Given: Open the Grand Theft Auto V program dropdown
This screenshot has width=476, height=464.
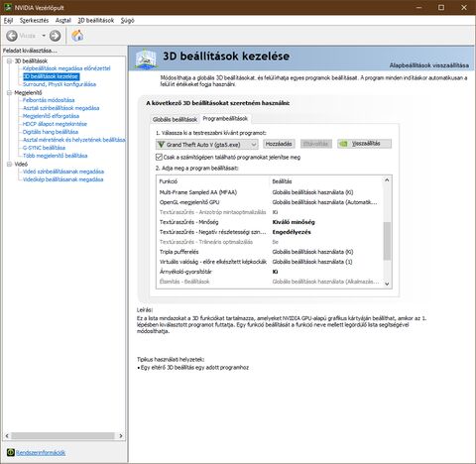Looking at the screenshot, I should coord(207,145).
